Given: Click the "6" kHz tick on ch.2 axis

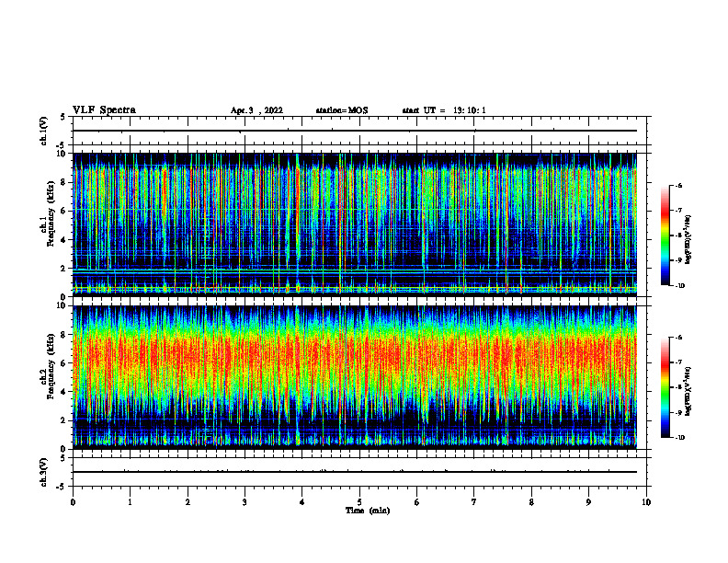Looking at the screenshot, I should [x=64, y=363].
